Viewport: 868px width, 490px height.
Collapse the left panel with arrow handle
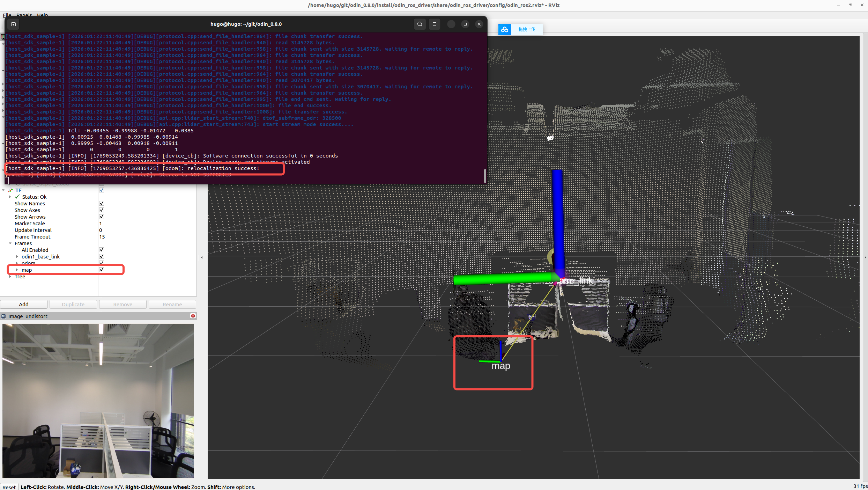tap(202, 257)
